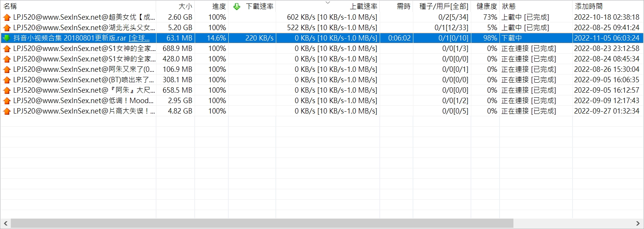Click the green download icon of the 63.1 MB task

pos(7,38)
